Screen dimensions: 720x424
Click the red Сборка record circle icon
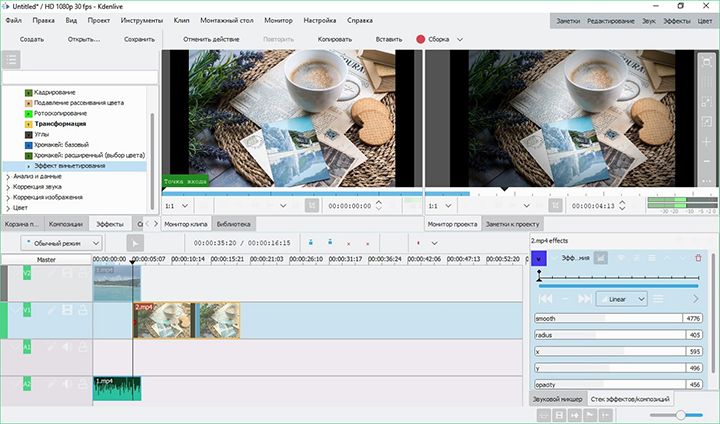coord(420,39)
